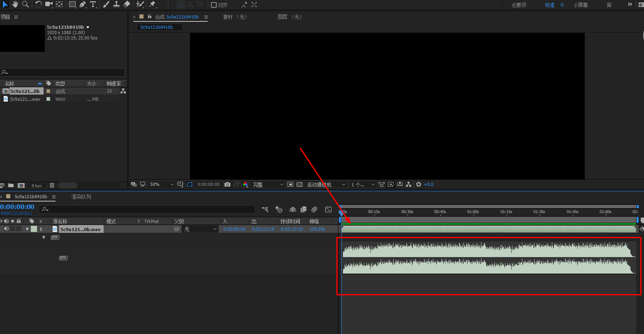Viewport: 644px width, 334px height.
Task: Open the 素材 (无) viewer tab
Action: pos(235,17)
